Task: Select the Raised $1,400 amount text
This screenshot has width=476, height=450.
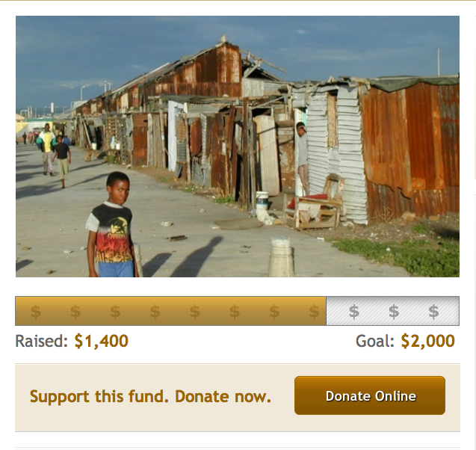Action: [x=102, y=341]
